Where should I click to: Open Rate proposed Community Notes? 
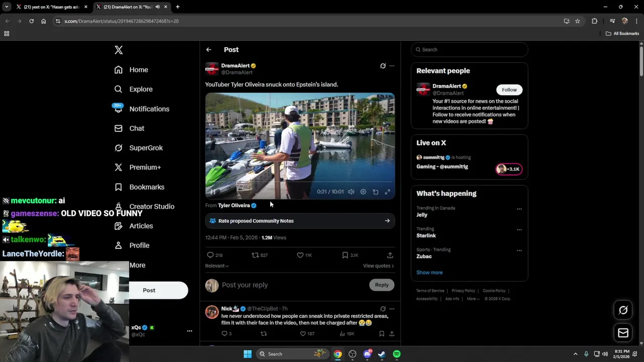click(300, 221)
